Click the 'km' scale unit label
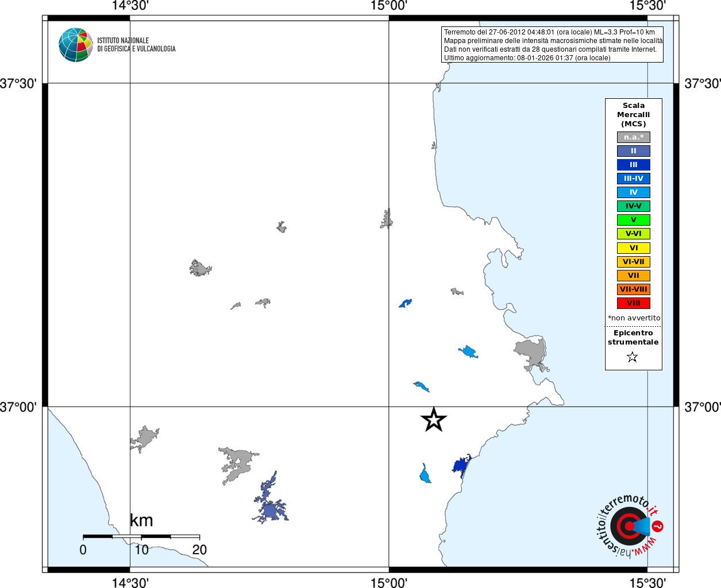The image size is (721, 588). coord(141,520)
